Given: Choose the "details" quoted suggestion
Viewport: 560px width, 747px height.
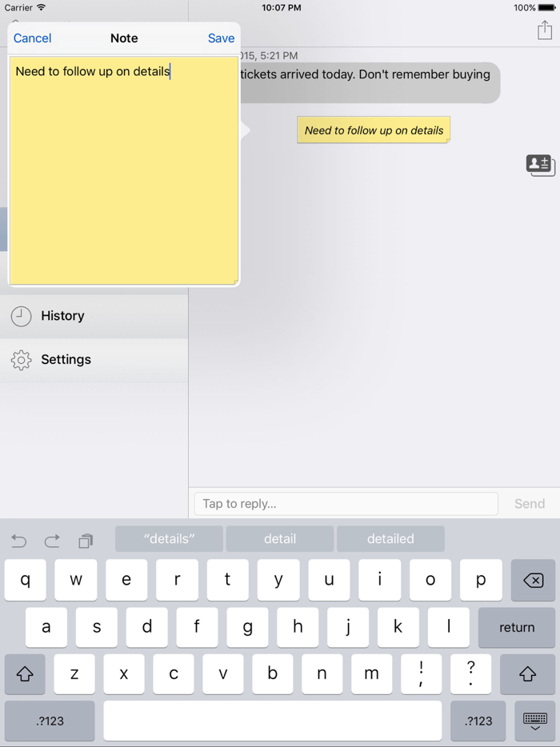Looking at the screenshot, I should click(x=169, y=539).
